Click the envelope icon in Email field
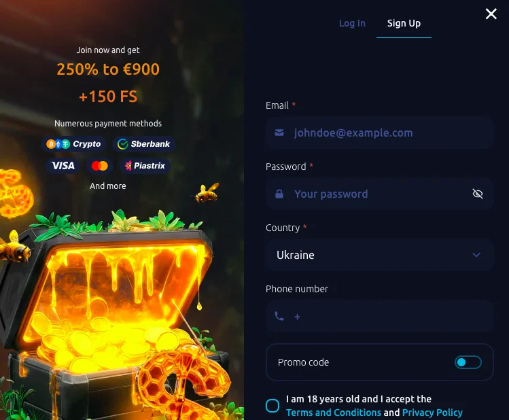The height and width of the screenshot is (420, 509). 279,133
